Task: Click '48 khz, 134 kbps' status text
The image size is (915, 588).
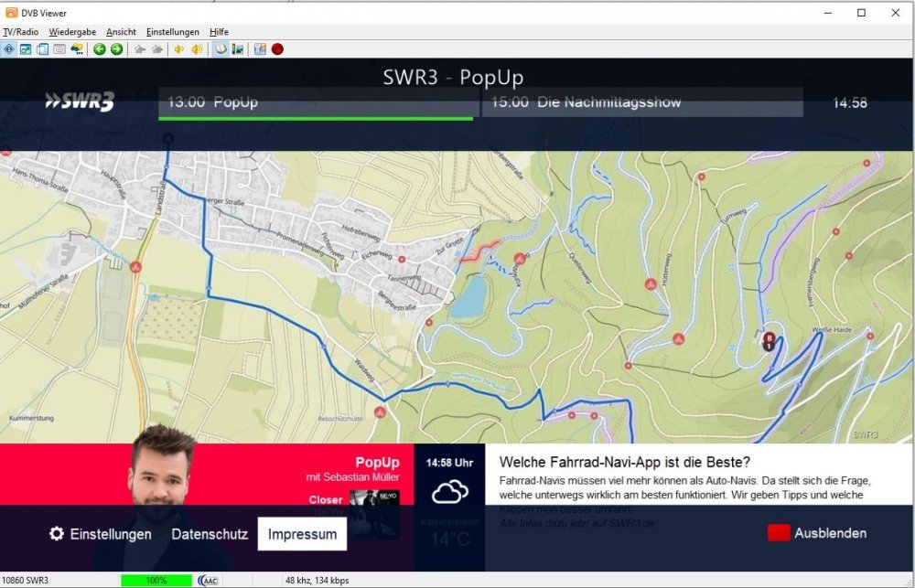Action: [317, 581]
